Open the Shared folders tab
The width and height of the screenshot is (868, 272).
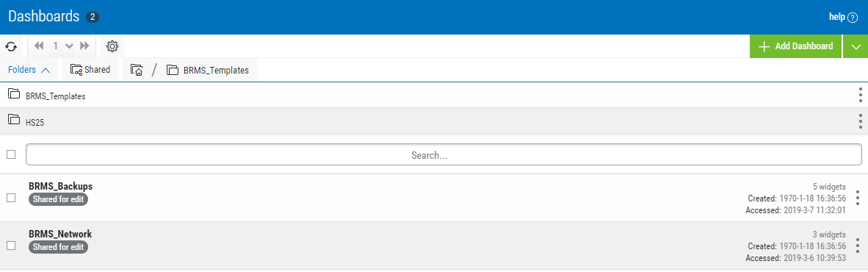pyautogui.click(x=90, y=70)
